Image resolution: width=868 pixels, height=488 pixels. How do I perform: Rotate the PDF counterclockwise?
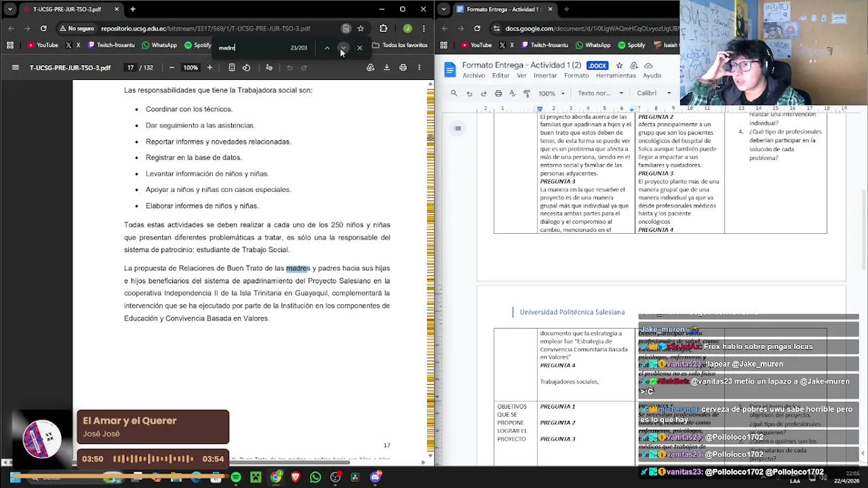[246, 68]
